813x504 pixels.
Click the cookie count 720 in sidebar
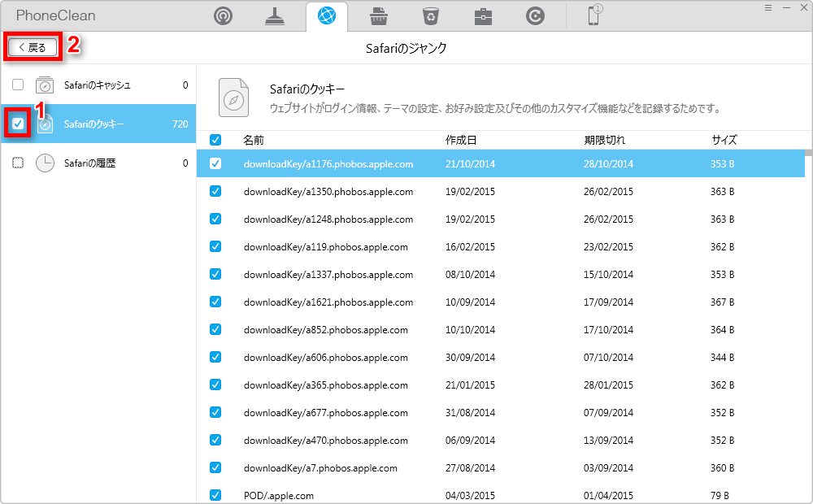[180, 124]
